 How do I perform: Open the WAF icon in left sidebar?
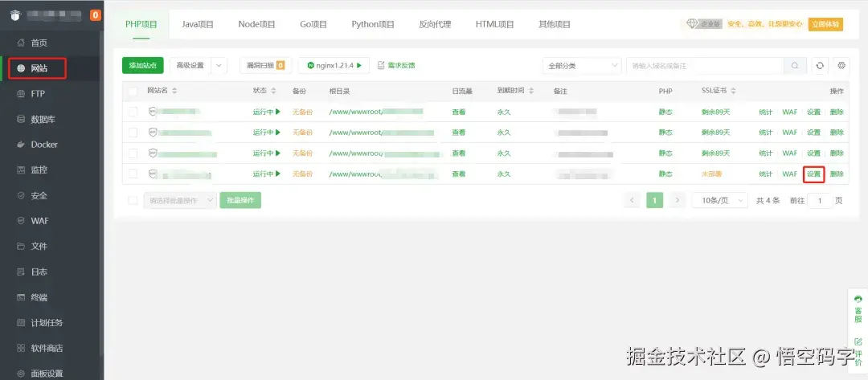pyautogui.click(x=21, y=221)
